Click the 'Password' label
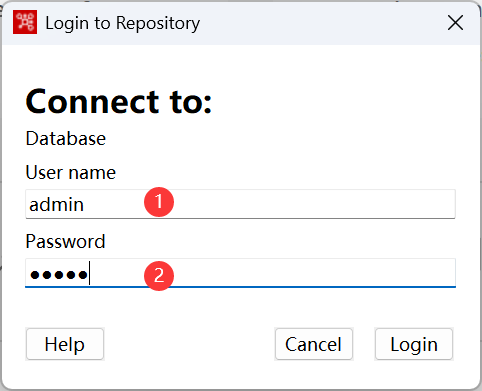This screenshot has width=482, height=391. coord(65,241)
